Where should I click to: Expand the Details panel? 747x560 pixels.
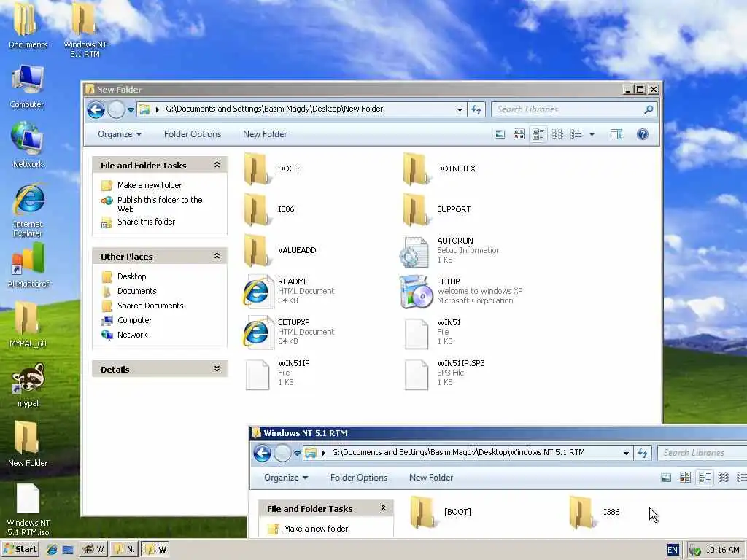[x=217, y=368]
